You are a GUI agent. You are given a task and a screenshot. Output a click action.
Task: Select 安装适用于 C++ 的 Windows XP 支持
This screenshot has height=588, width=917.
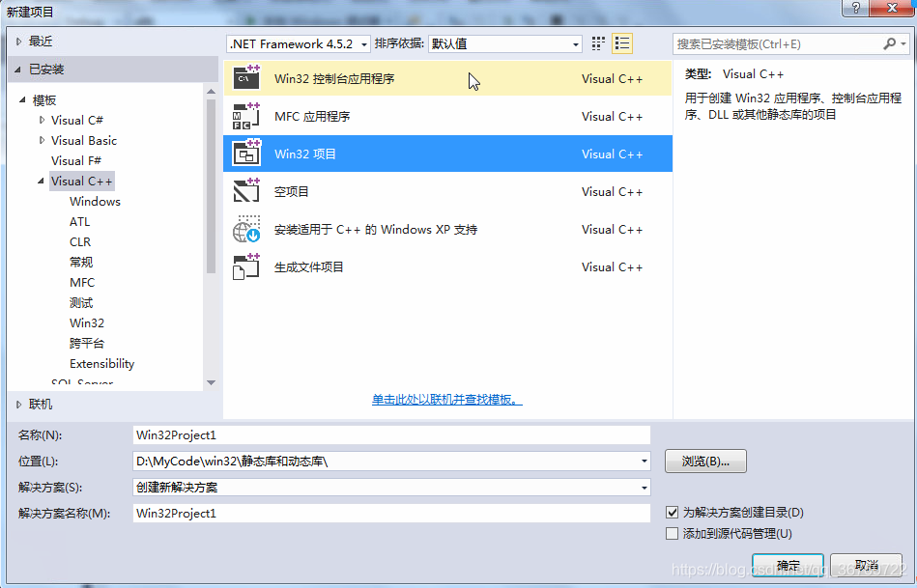376,230
